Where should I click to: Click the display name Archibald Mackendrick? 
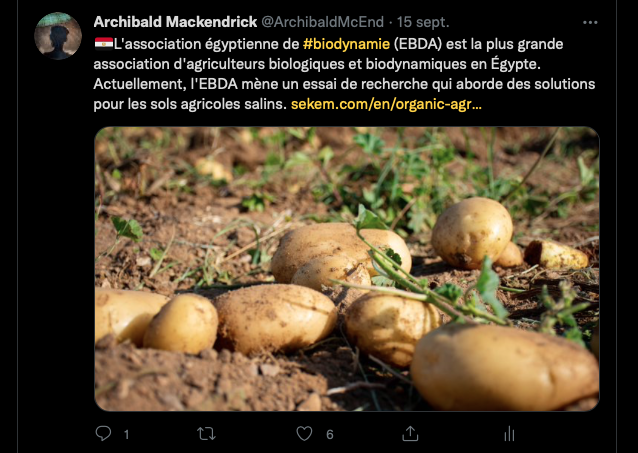pos(175,22)
